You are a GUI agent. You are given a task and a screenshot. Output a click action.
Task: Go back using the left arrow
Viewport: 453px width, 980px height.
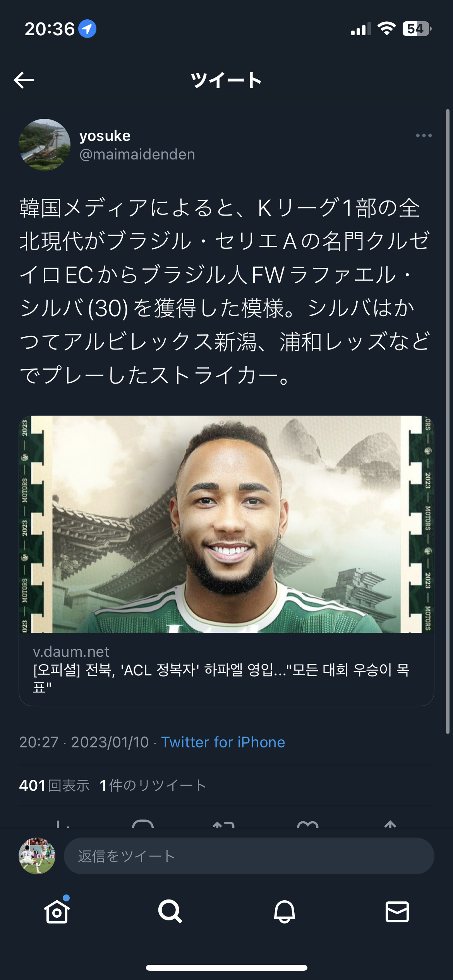click(x=24, y=80)
